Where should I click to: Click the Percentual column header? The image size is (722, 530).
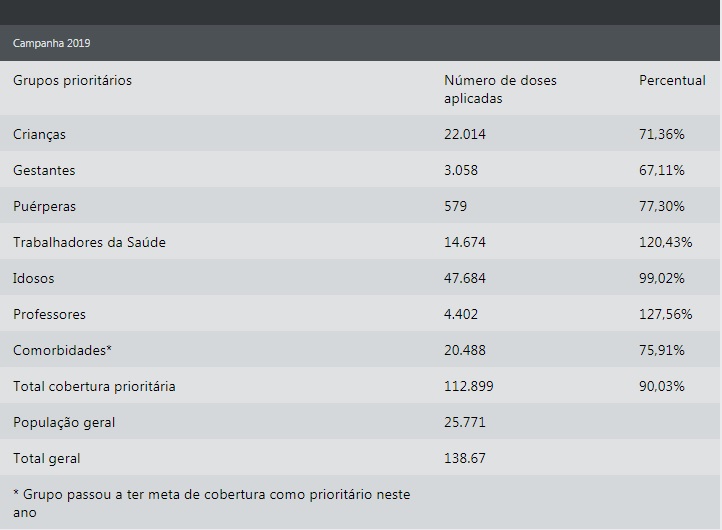click(x=672, y=81)
